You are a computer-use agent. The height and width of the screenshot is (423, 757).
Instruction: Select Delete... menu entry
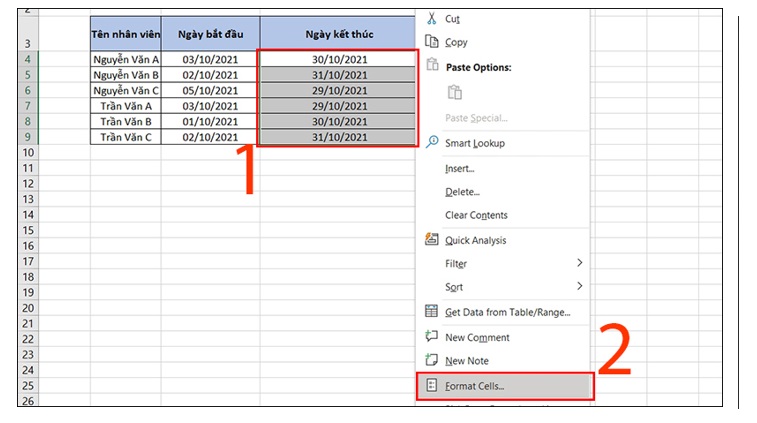[x=462, y=192]
